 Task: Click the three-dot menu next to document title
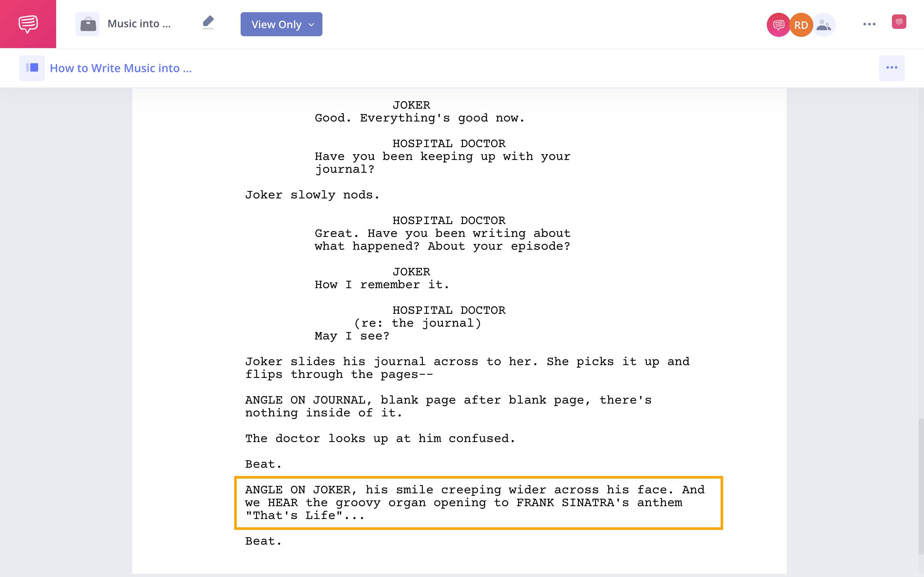point(892,67)
